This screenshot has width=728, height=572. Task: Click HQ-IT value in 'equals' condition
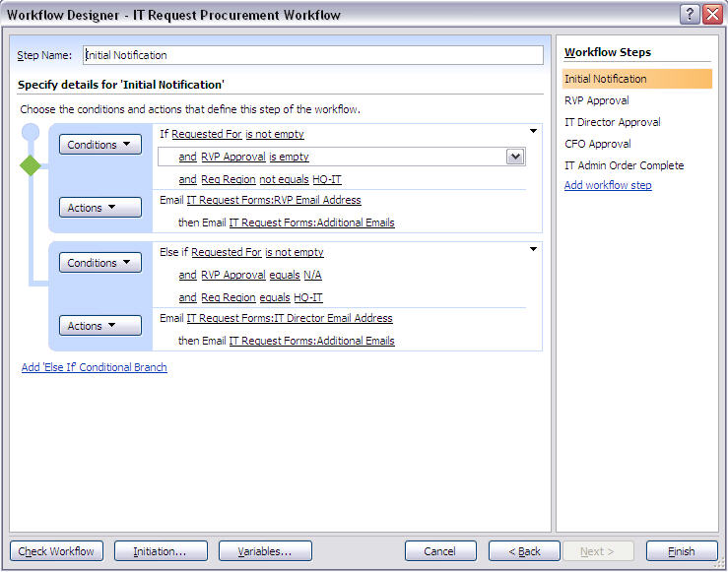click(x=308, y=297)
